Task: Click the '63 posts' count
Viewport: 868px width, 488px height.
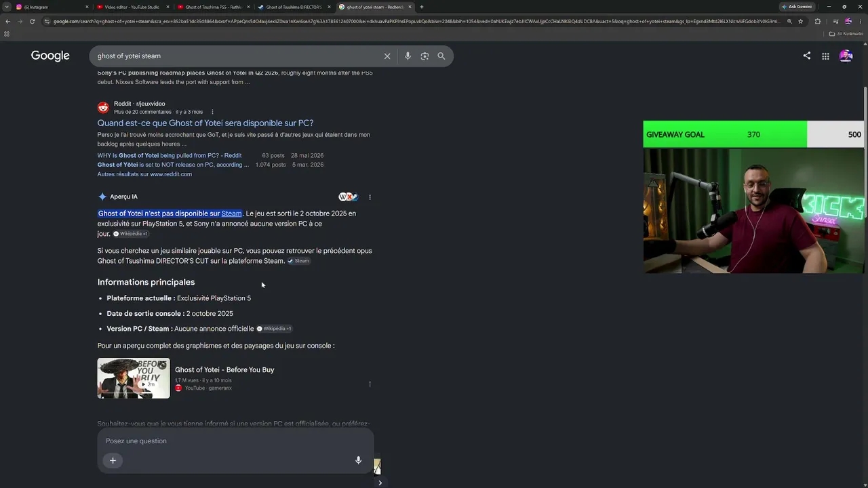Action: pyautogui.click(x=273, y=155)
